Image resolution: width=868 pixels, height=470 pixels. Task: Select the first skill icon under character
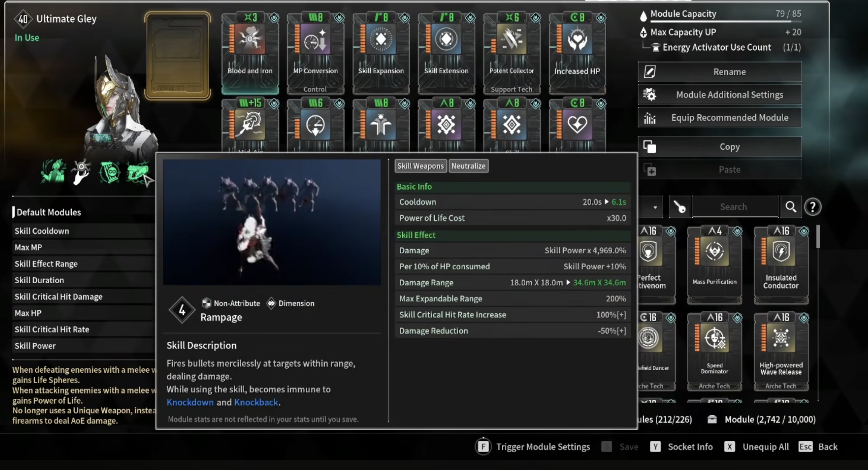(x=53, y=172)
